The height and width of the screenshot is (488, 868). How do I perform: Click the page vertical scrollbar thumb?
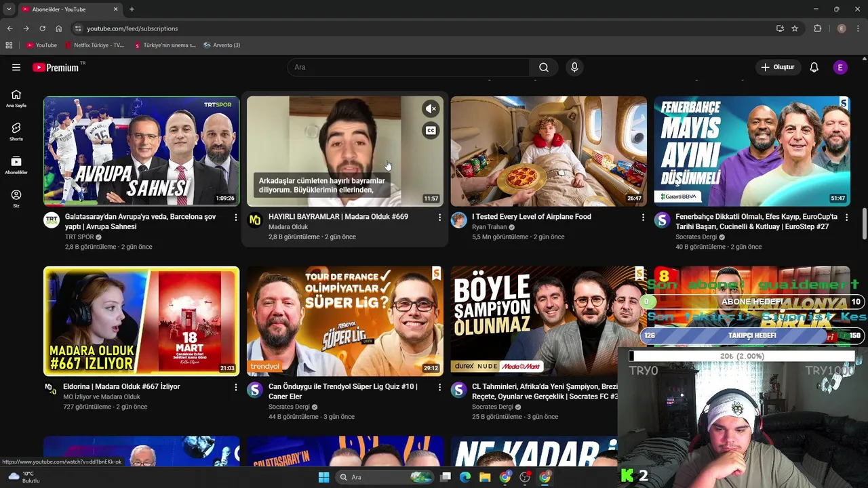(864, 224)
